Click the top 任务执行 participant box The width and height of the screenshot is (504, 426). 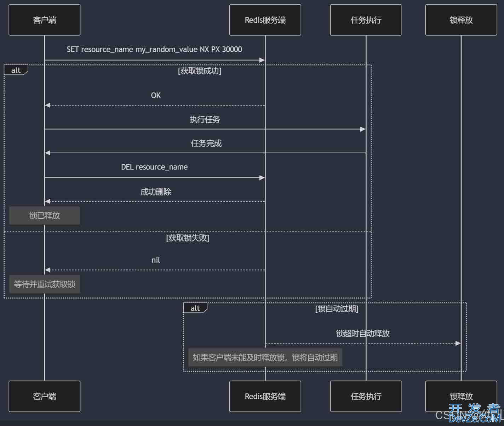[x=366, y=20]
